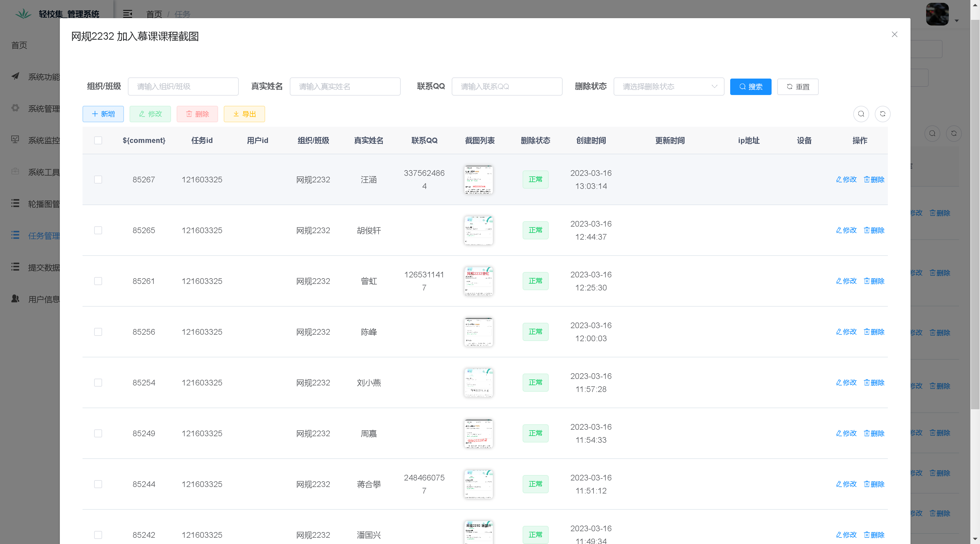Delete the 胡俊轩 row via 删除
The height and width of the screenshot is (544, 980).
[874, 231]
